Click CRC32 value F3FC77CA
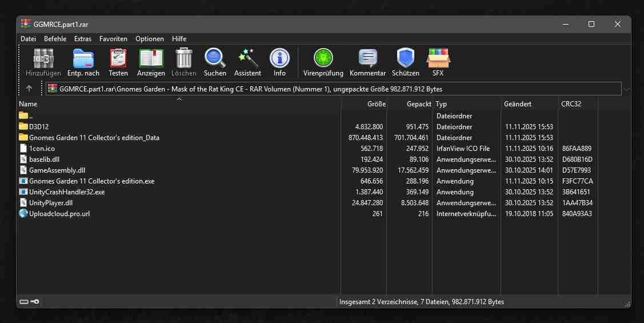The width and height of the screenshot is (644, 323). (x=577, y=181)
